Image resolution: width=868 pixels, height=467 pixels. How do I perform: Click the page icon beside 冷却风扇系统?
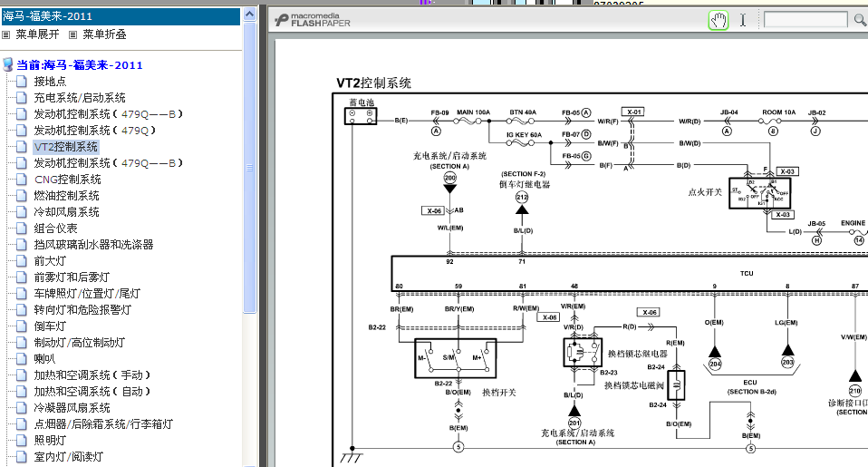pyautogui.click(x=22, y=212)
